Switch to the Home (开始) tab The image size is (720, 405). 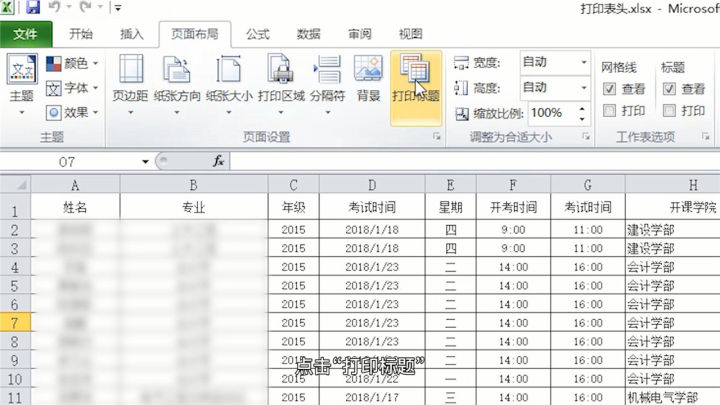81,34
